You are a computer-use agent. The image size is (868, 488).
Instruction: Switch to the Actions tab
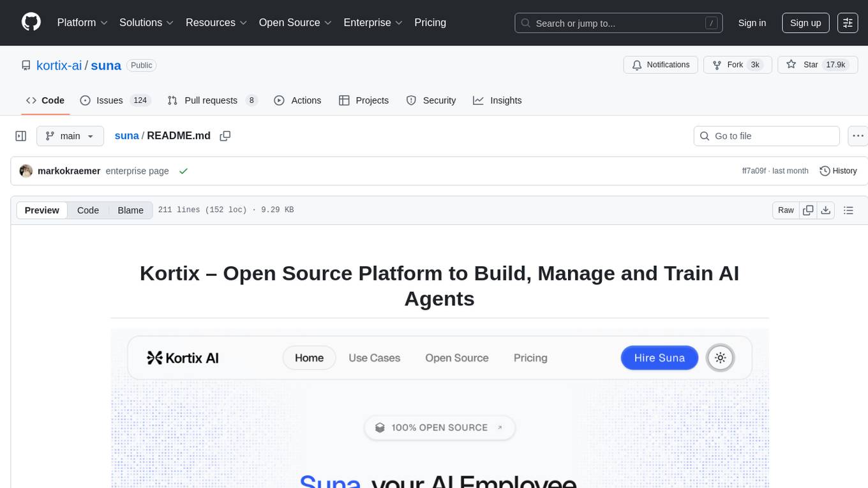pos(297,100)
